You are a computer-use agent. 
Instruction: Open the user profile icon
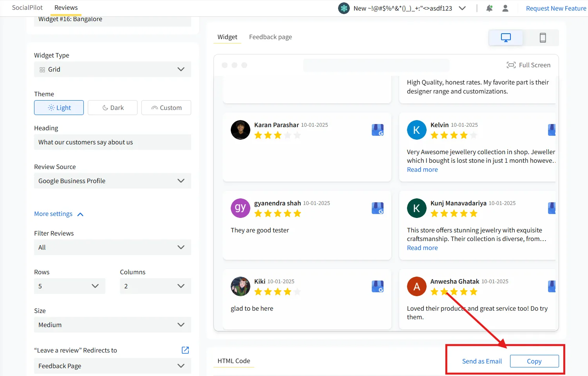coord(505,8)
